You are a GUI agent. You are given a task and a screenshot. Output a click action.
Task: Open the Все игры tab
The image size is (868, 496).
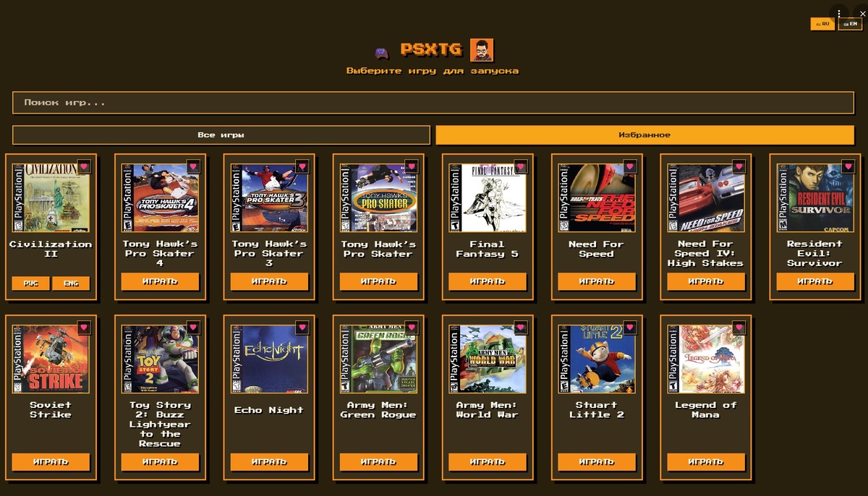point(221,135)
